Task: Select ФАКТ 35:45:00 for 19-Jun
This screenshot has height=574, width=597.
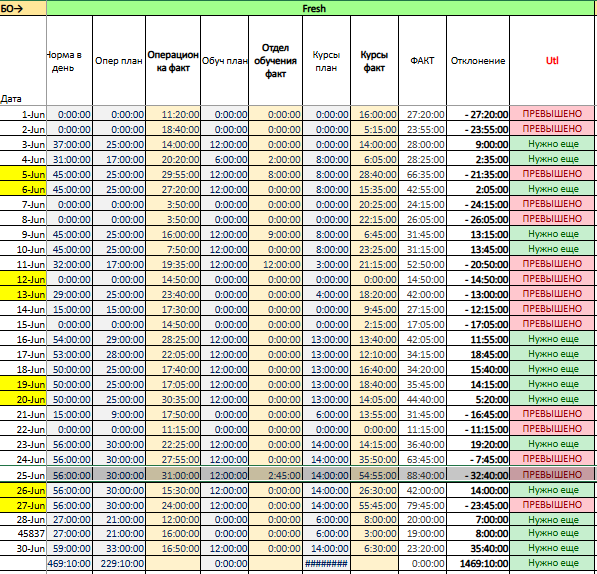Action: coord(422,384)
